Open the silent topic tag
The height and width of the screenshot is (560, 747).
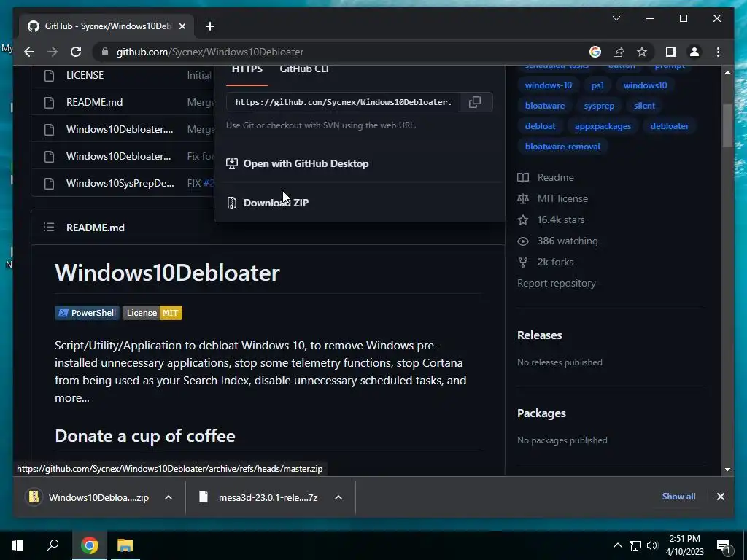point(644,106)
